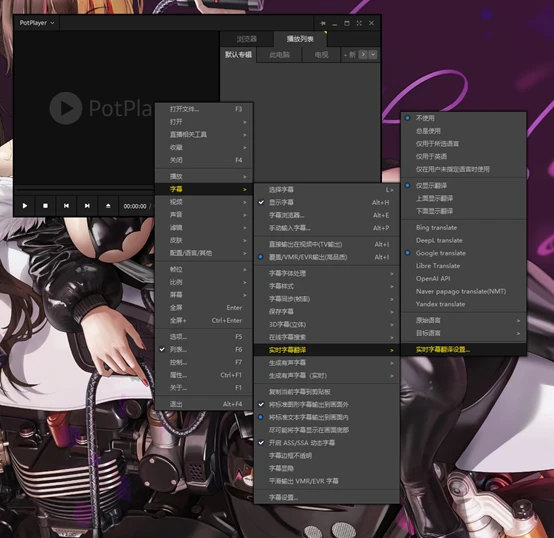Click 复制当前字幕到剪贴板 entry

(x=327, y=392)
